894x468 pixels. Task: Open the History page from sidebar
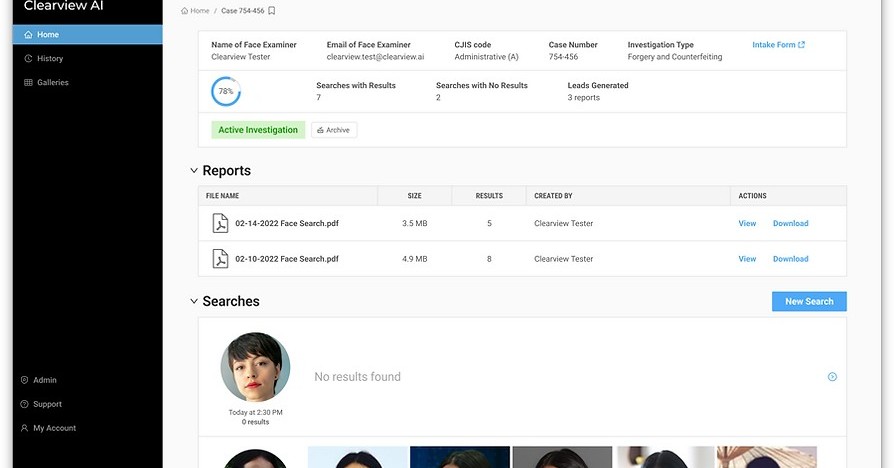pos(49,59)
